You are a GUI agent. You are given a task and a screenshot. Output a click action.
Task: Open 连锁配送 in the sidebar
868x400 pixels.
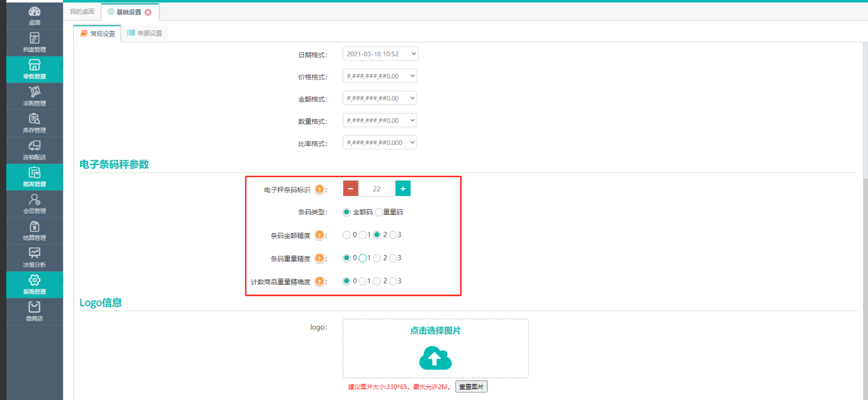[x=34, y=150]
